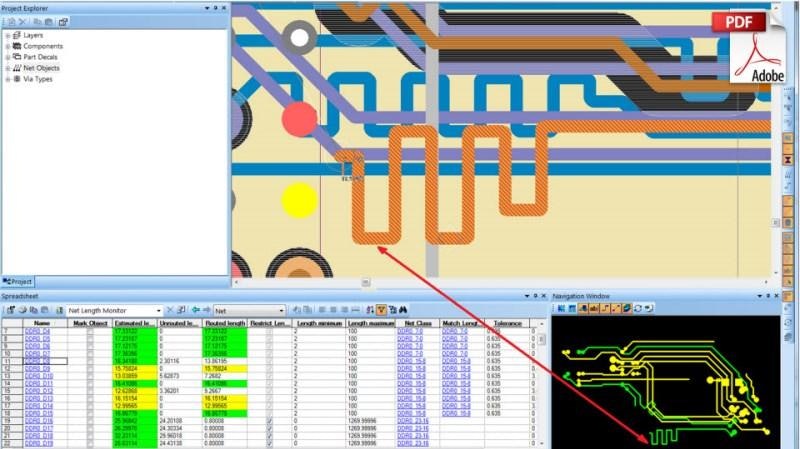Open the net name link in row 22
The width and height of the screenshot is (800, 449).
39,443
